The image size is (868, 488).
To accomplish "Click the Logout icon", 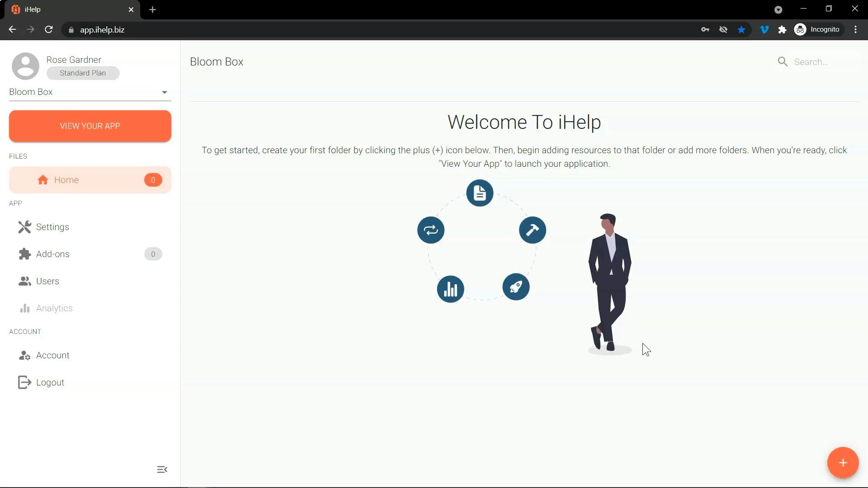I will point(24,382).
